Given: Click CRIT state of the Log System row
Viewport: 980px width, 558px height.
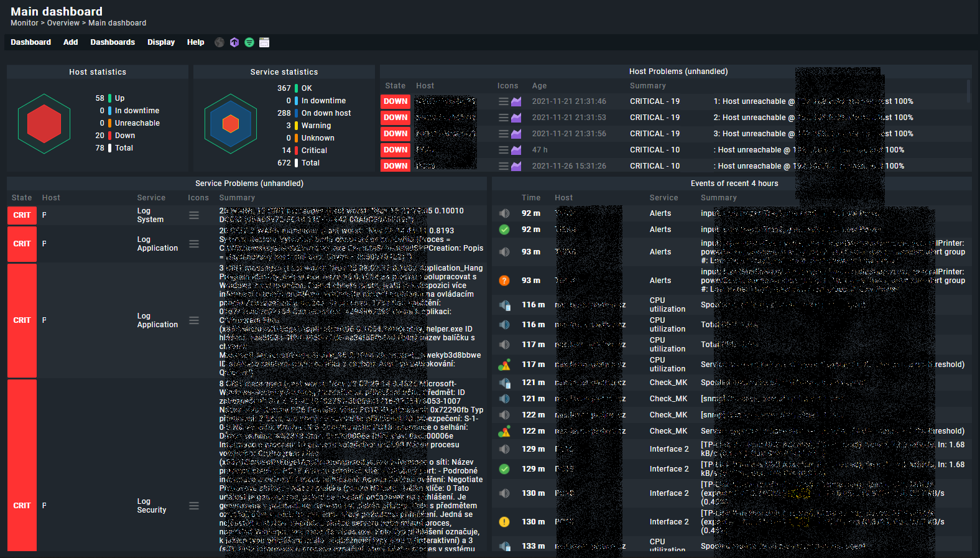Looking at the screenshot, I should 22,215.
